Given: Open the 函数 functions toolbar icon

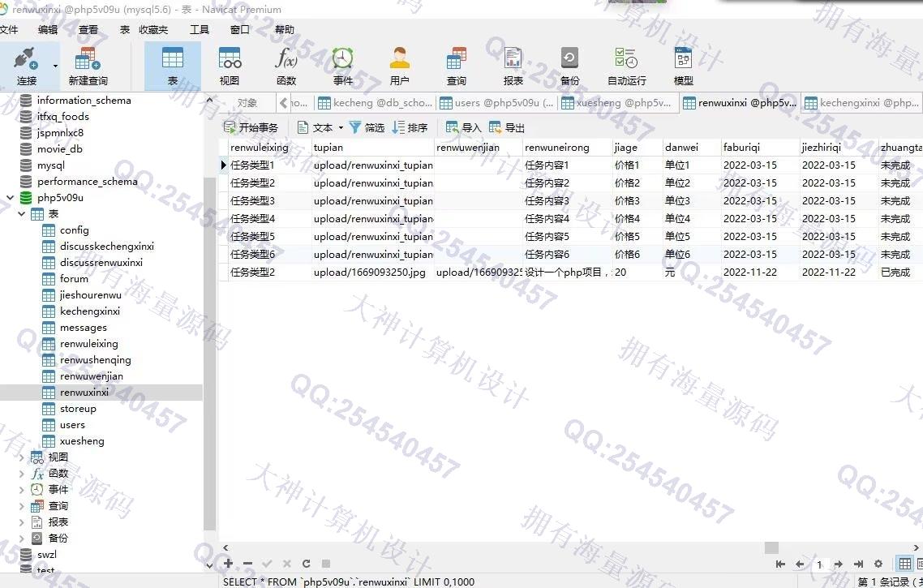Looking at the screenshot, I should (286, 66).
